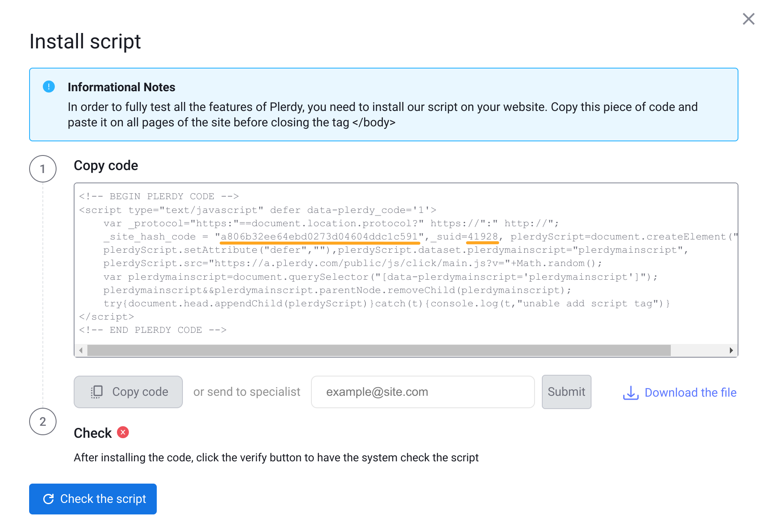Click the 'After installing the code' instruction text
Screen dimensions: 768x532
tap(276, 457)
